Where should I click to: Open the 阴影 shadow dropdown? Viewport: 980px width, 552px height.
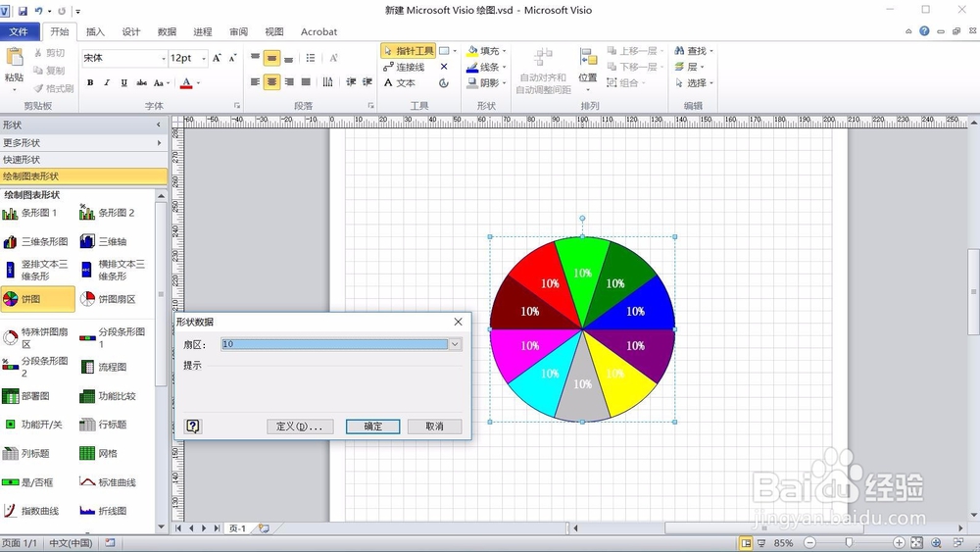pos(505,82)
